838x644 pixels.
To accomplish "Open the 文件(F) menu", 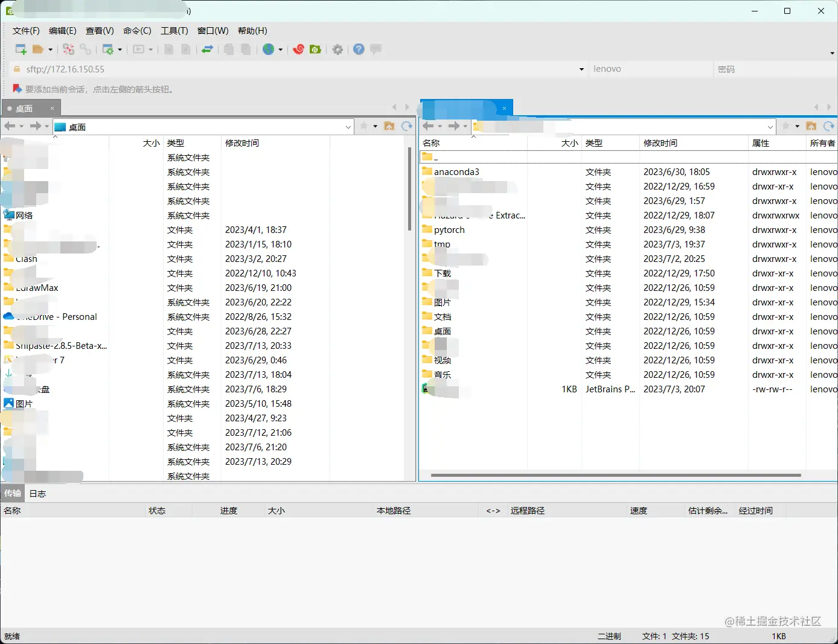I will (26, 31).
